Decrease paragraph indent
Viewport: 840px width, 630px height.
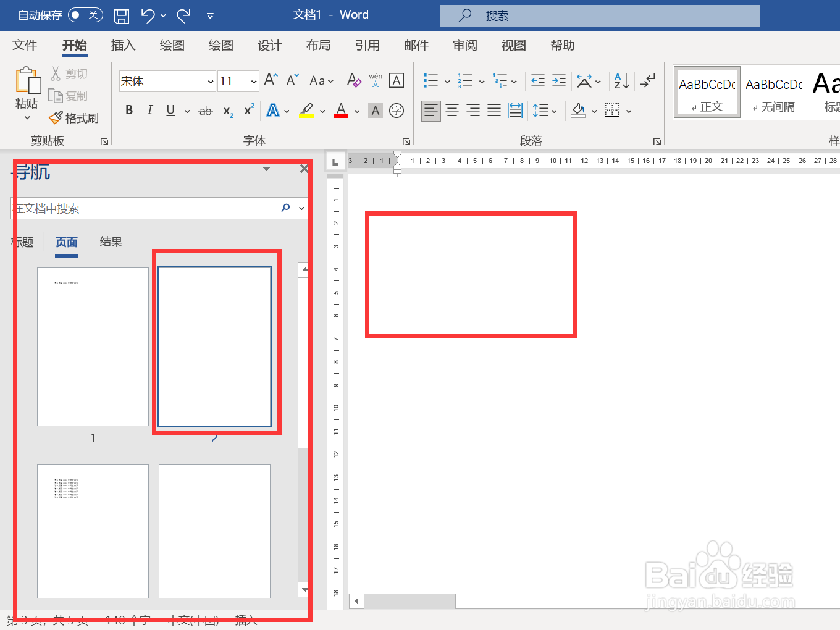[538, 80]
